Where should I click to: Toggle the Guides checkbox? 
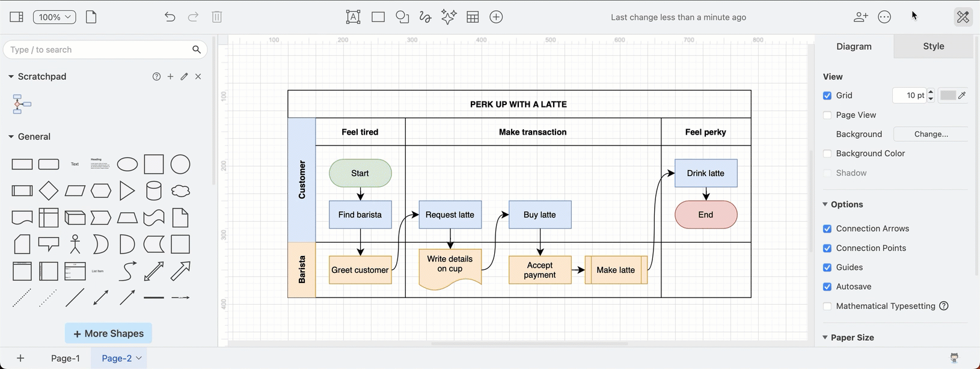[x=827, y=267]
